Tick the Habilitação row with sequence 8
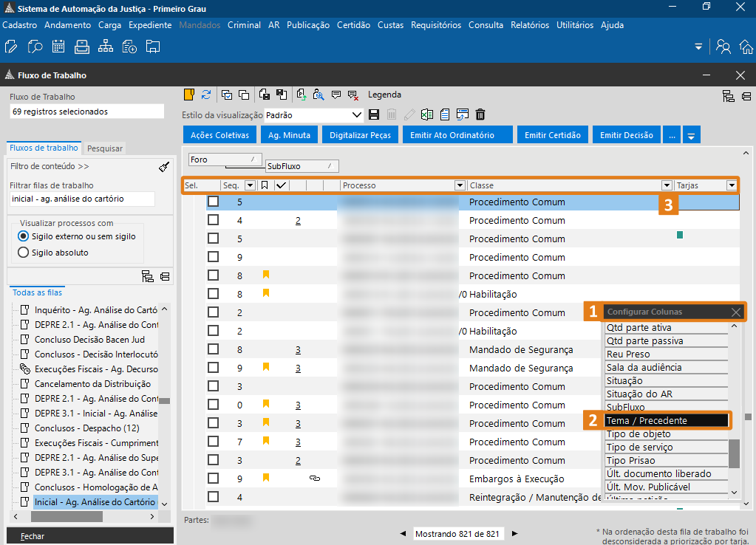 tap(213, 294)
